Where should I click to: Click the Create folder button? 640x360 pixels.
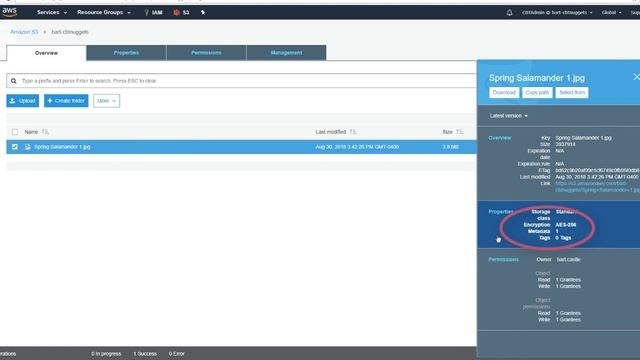66,101
